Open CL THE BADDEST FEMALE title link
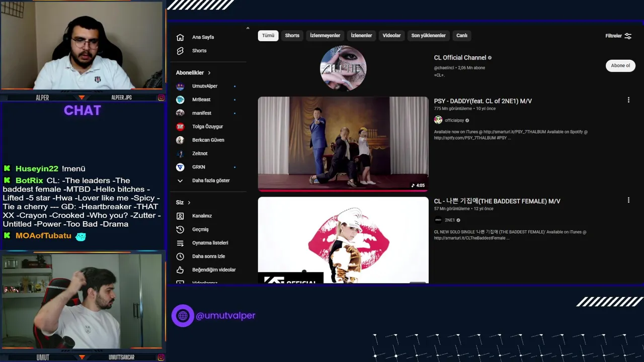 click(x=497, y=201)
